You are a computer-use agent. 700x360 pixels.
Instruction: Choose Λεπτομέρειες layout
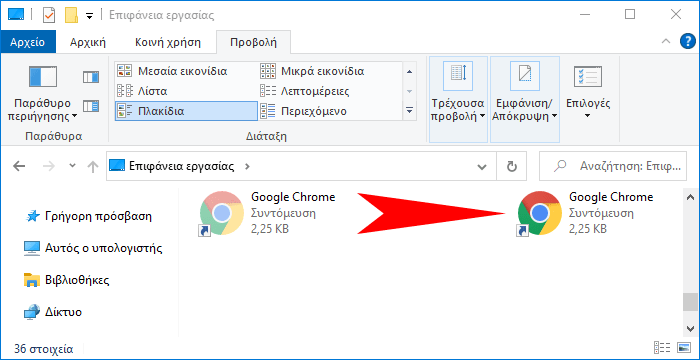coord(329,91)
